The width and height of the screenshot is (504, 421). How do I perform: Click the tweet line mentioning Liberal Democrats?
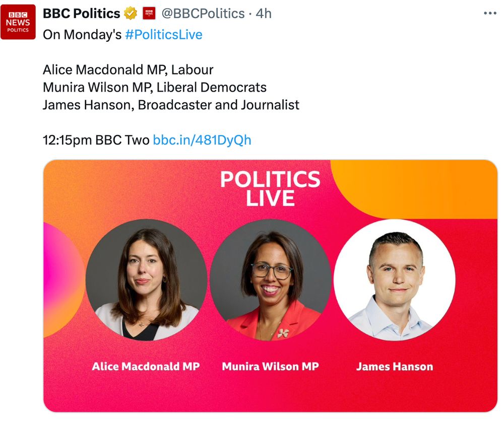point(155,87)
